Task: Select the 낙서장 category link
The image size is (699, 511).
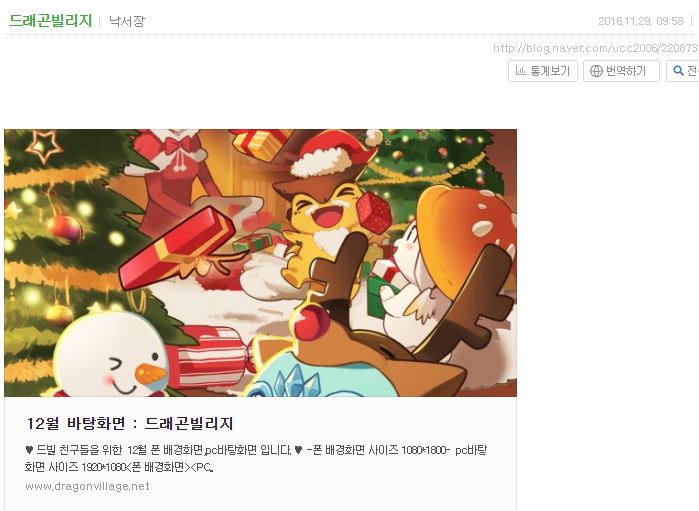Action: pos(127,21)
